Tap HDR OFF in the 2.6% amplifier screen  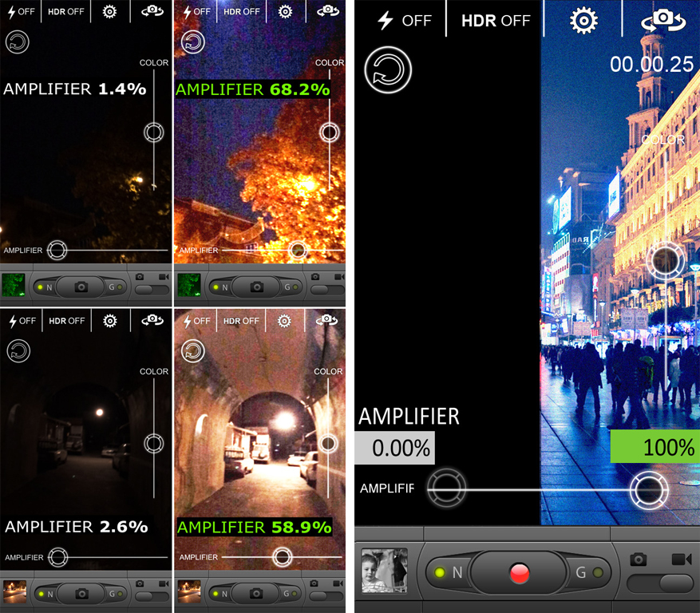point(67,321)
